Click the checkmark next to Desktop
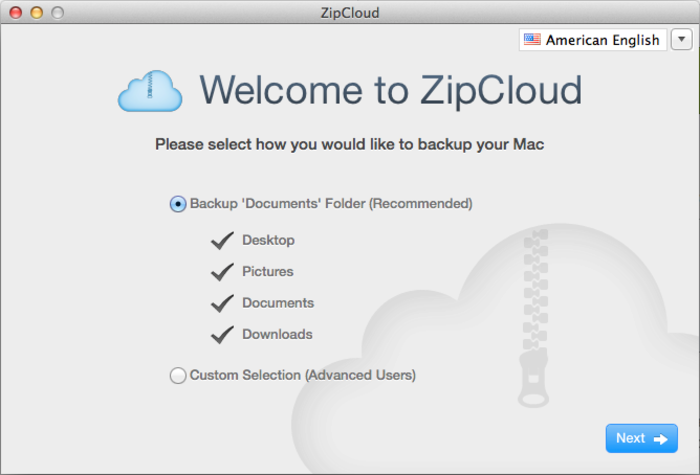 pos(222,241)
